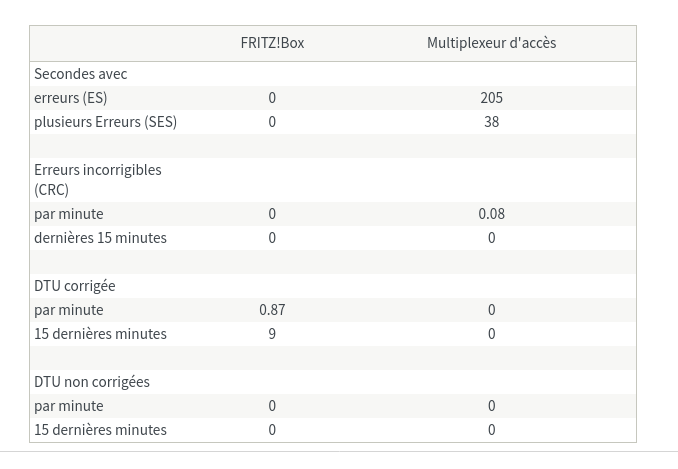Click the par minute label under CRC
This screenshot has height=469, width=678.
coord(69,214)
